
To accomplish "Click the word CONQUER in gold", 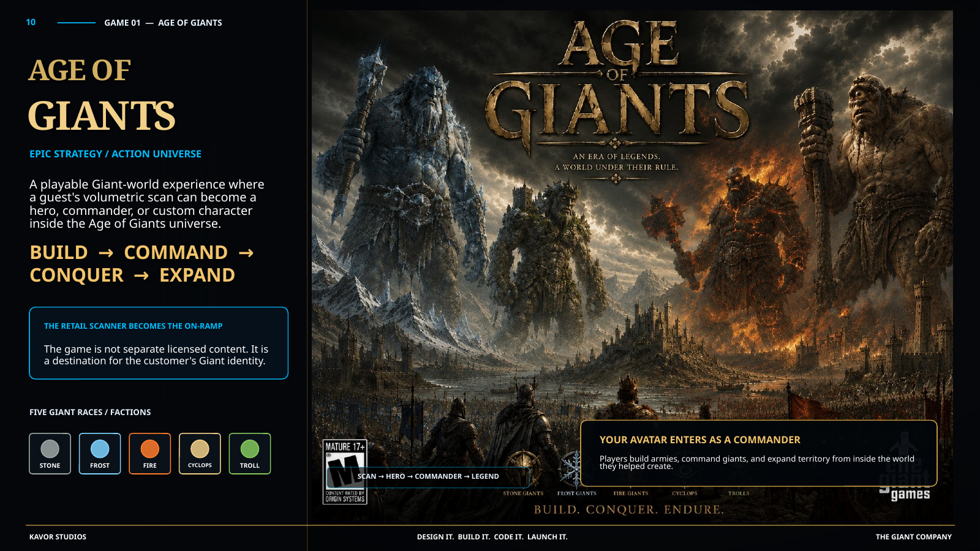I will tap(77, 275).
